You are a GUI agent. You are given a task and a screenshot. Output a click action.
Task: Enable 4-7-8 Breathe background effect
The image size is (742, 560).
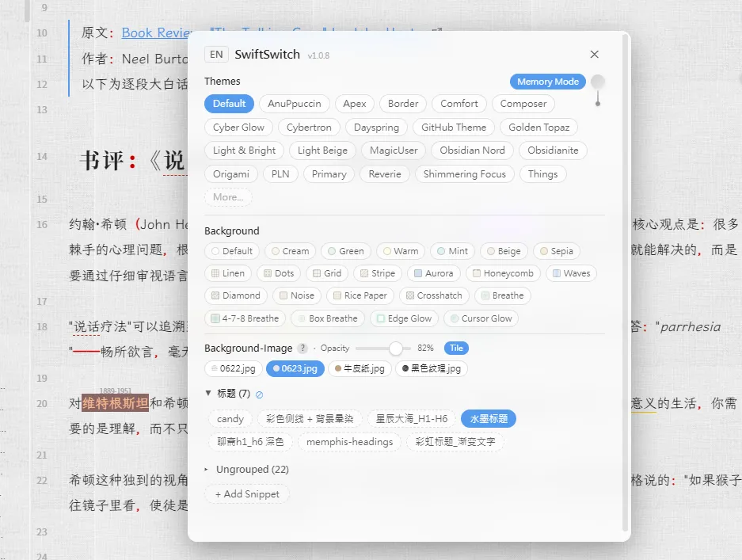(x=245, y=318)
